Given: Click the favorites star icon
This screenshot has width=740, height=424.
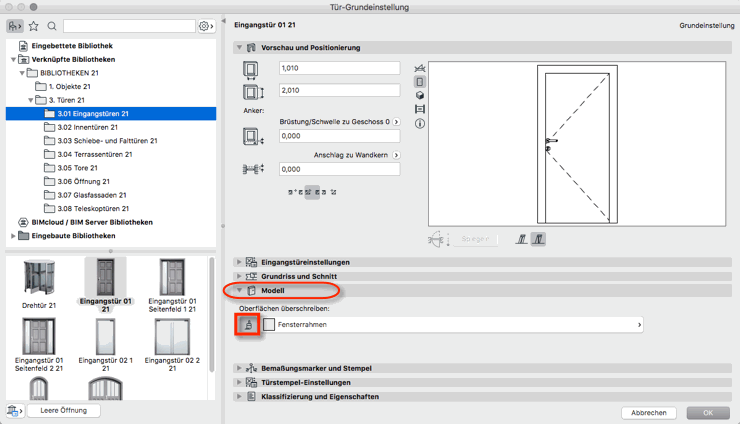Looking at the screenshot, I should tap(34, 26).
